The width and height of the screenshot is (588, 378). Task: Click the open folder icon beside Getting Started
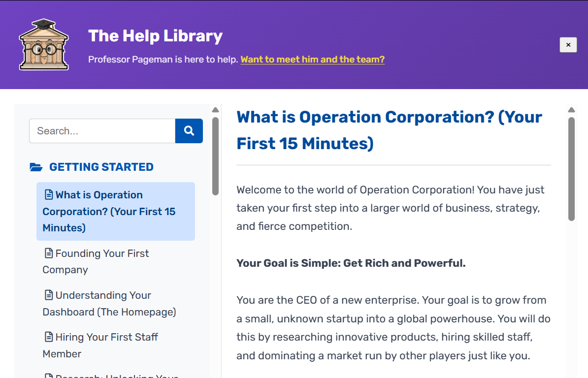click(x=36, y=167)
